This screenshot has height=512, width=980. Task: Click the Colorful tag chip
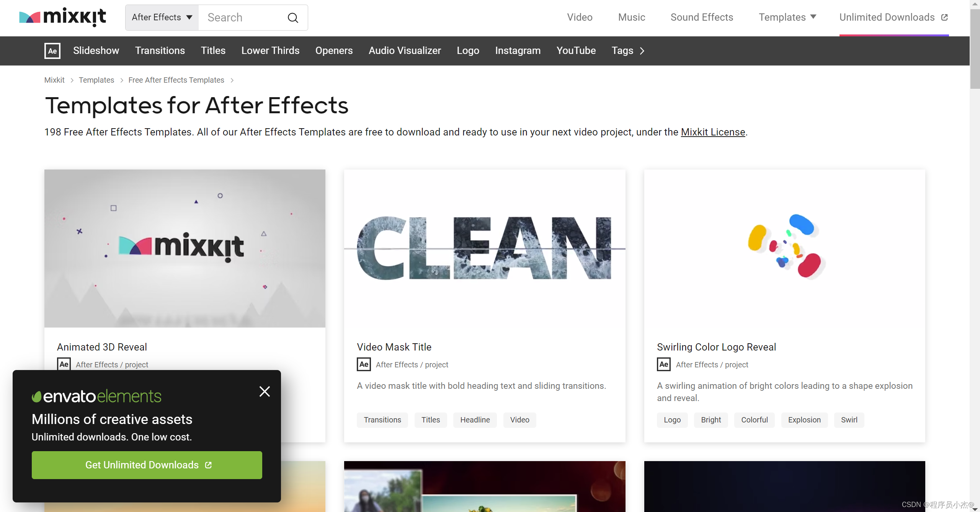pyautogui.click(x=754, y=420)
